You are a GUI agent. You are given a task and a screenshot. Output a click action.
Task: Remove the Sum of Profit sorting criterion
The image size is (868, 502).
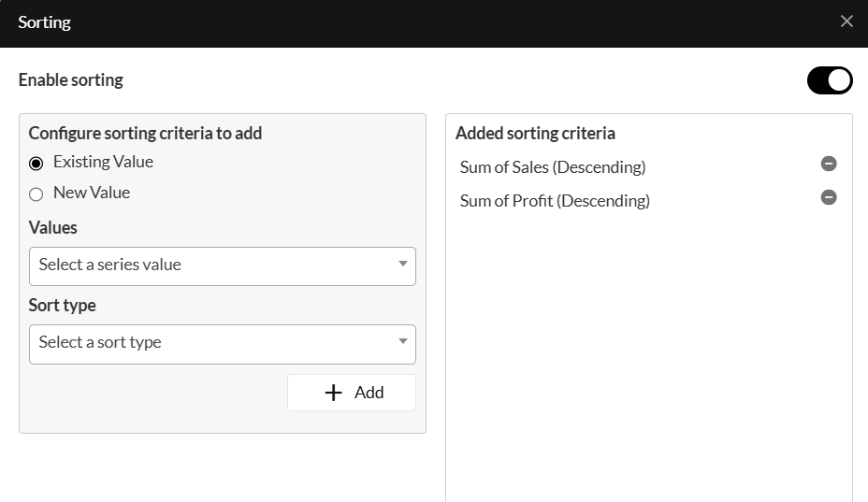click(829, 197)
